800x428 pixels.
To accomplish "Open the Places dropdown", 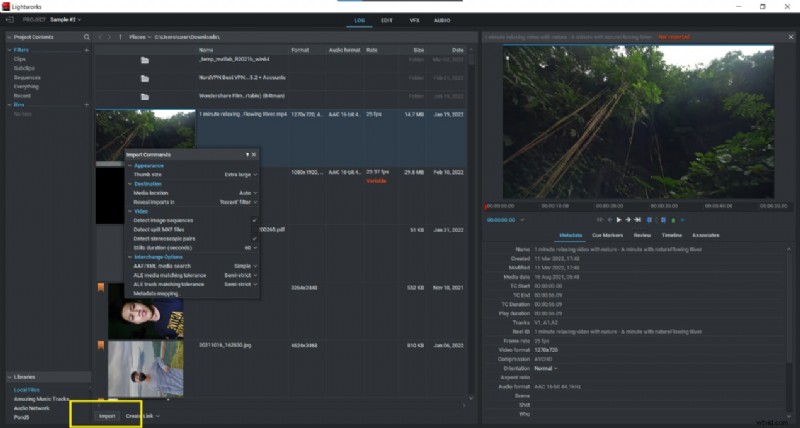I will pyautogui.click(x=140, y=37).
